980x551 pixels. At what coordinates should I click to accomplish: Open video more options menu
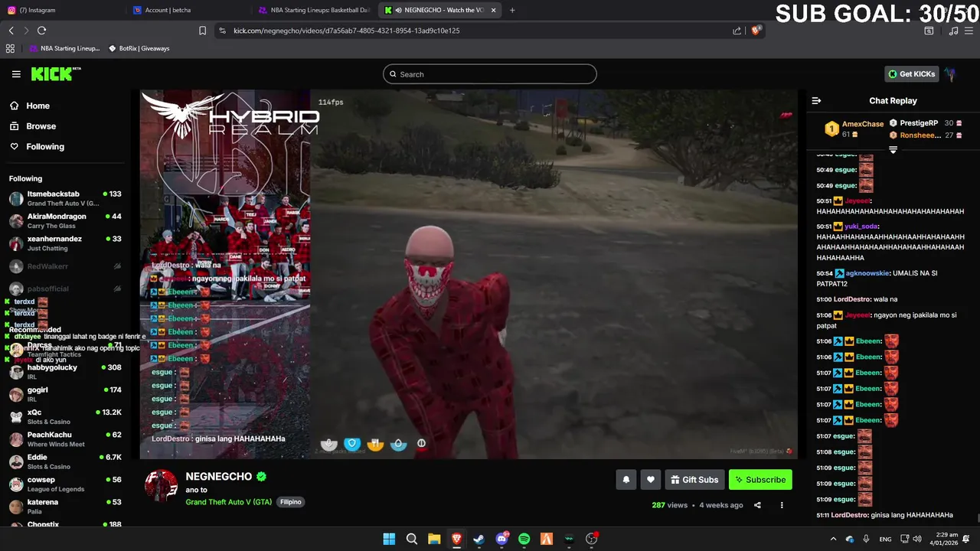pos(782,505)
